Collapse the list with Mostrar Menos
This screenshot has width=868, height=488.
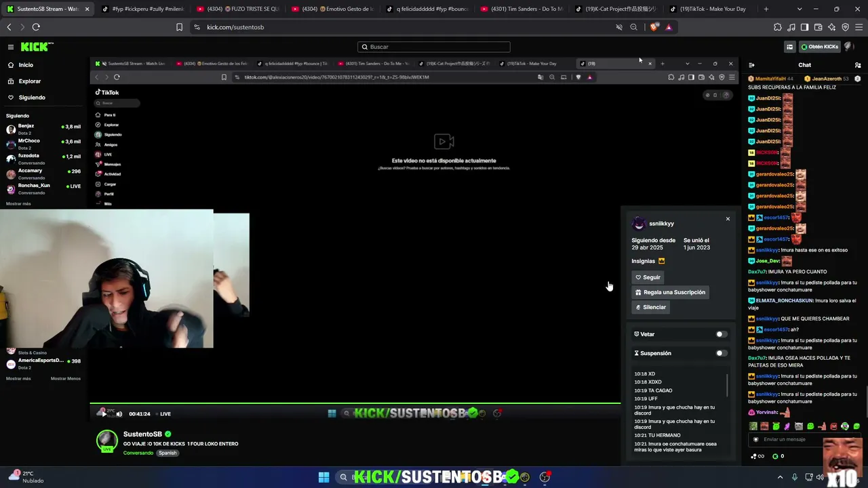pyautogui.click(x=66, y=378)
